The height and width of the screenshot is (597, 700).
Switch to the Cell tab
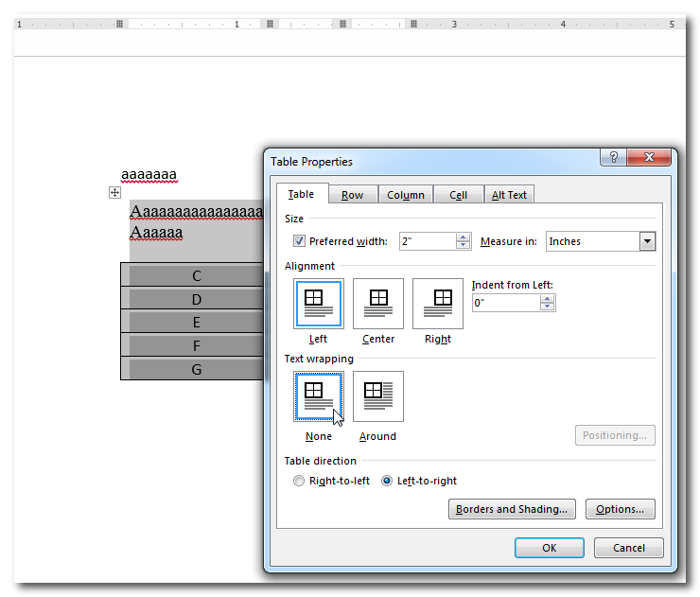[x=458, y=195]
